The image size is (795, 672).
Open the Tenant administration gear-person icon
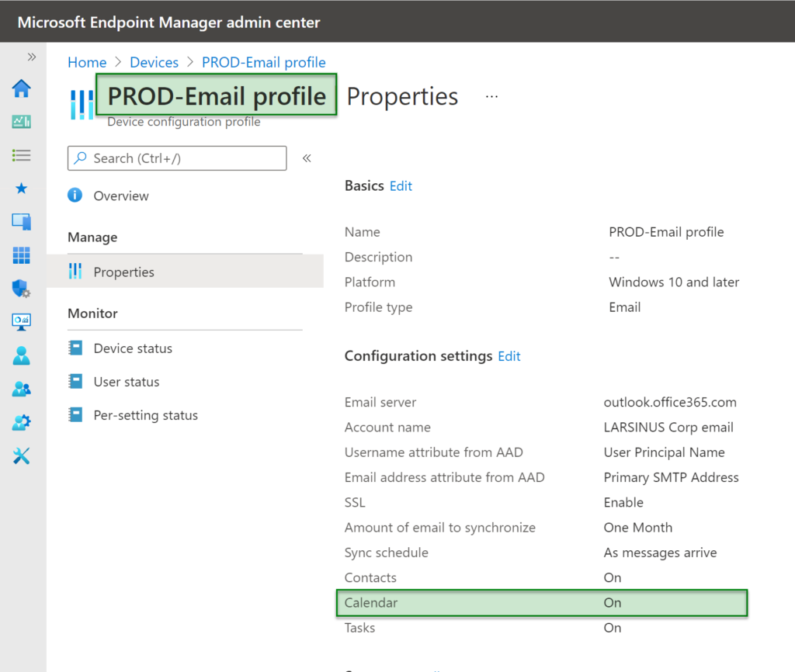click(21, 422)
